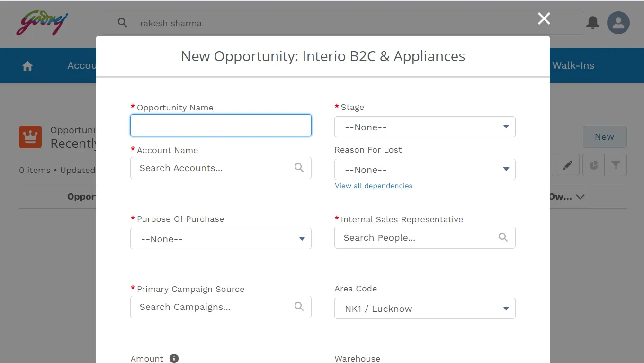Click the New Opportunity dialog title text
This screenshot has height=363, width=644.
[323, 56]
